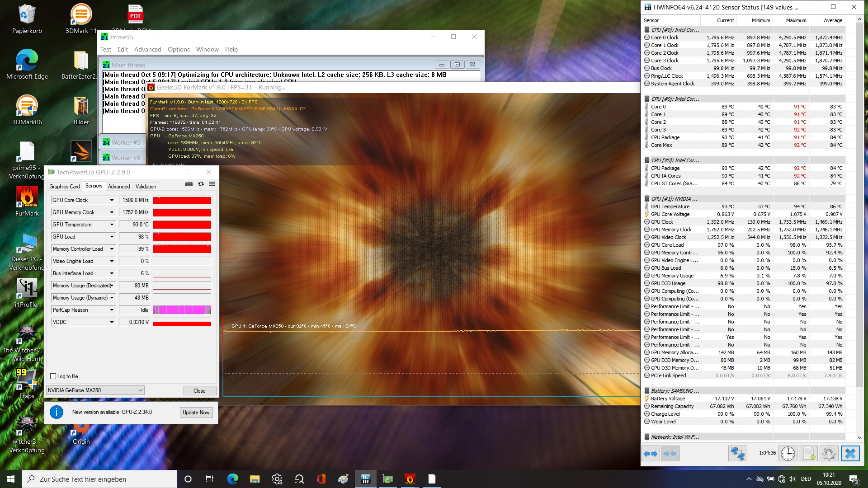868x488 pixels.
Task: Close HWiNFO sensors with blue X button
Action: 850,453
